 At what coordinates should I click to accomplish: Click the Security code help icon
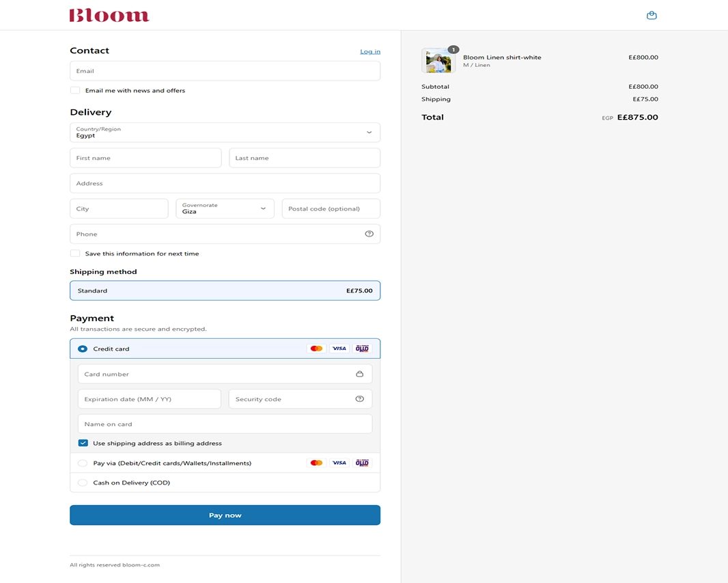(x=359, y=399)
